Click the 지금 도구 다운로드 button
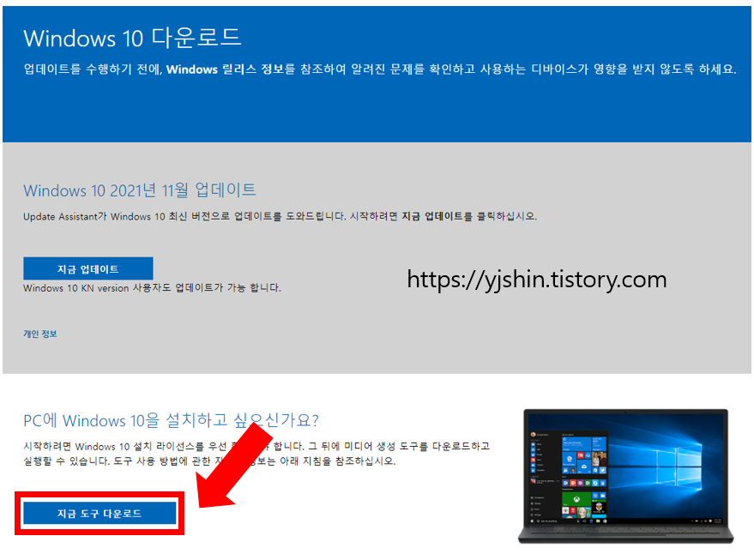754x560 pixels. 100,514
